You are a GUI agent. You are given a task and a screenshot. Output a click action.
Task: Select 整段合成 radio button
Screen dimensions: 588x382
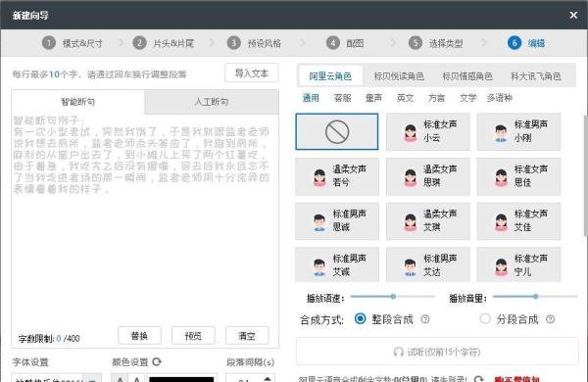pos(360,318)
